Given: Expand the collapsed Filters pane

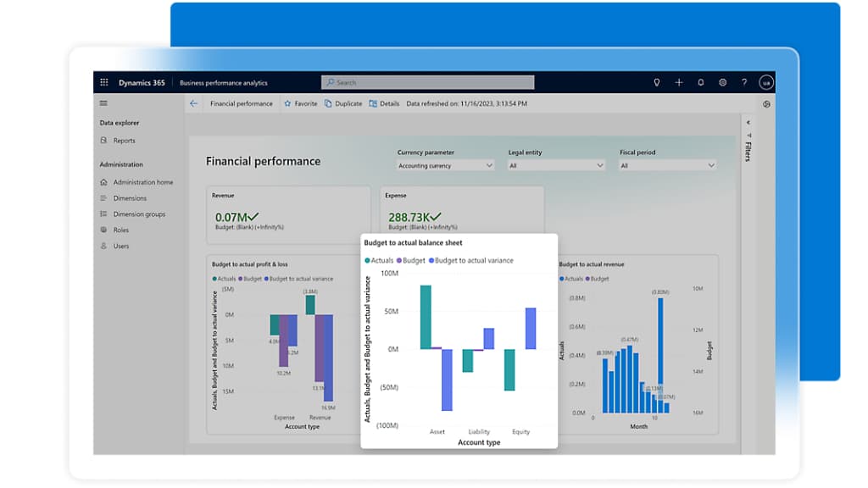Looking at the screenshot, I should point(748,124).
